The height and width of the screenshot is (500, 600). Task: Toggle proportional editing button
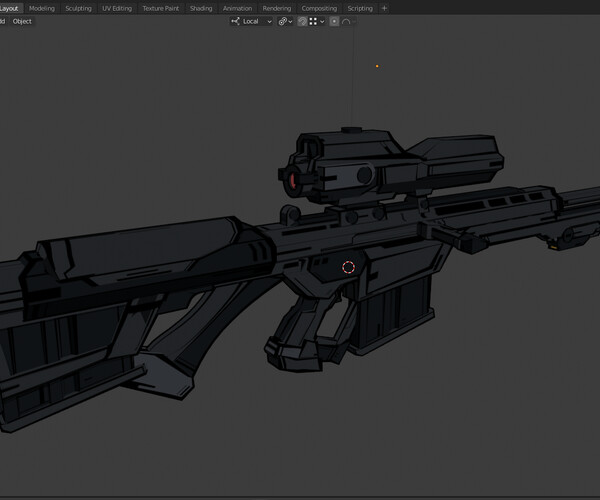(334, 21)
